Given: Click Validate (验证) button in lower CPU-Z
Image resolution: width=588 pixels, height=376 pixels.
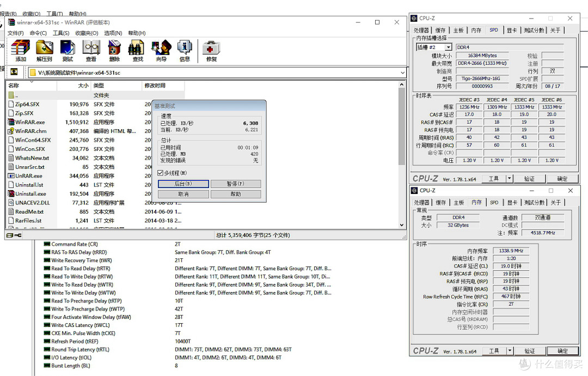Looking at the screenshot, I should (x=530, y=351).
